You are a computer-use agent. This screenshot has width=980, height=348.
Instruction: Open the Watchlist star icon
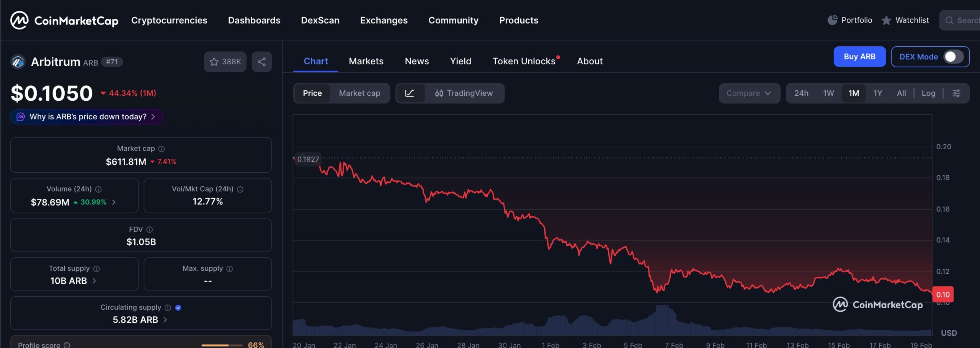pos(886,20)
